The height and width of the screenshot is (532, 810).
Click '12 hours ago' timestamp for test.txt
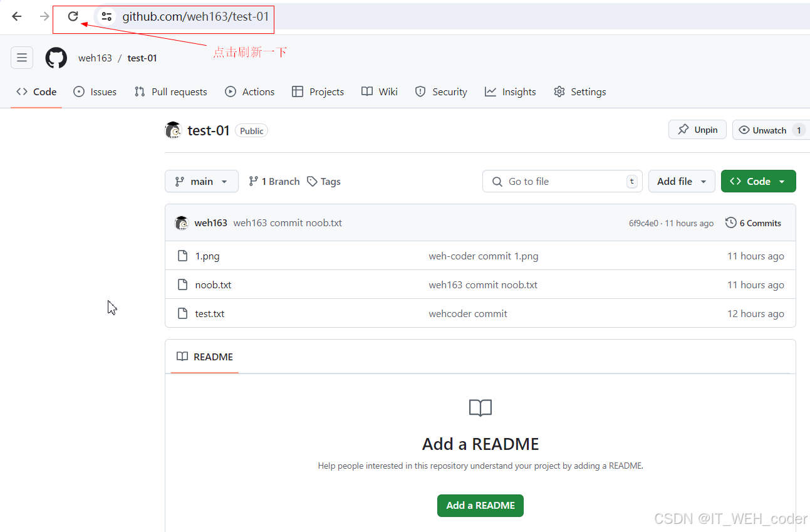pyautogui.click(x=755, y=313)
